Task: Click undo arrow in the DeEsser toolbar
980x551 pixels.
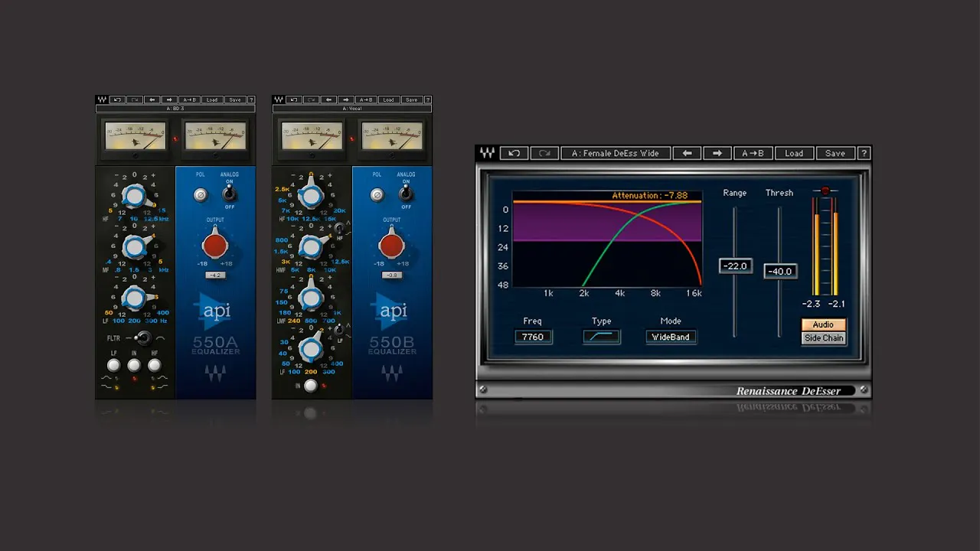Action: coord(514,153)
